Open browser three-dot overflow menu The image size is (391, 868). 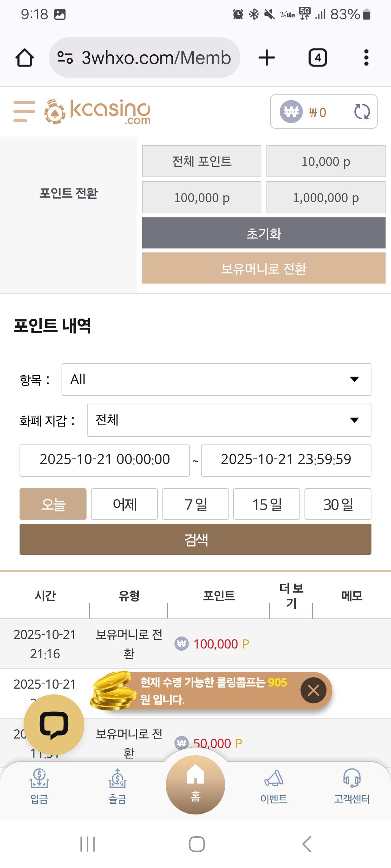point(366,58)
